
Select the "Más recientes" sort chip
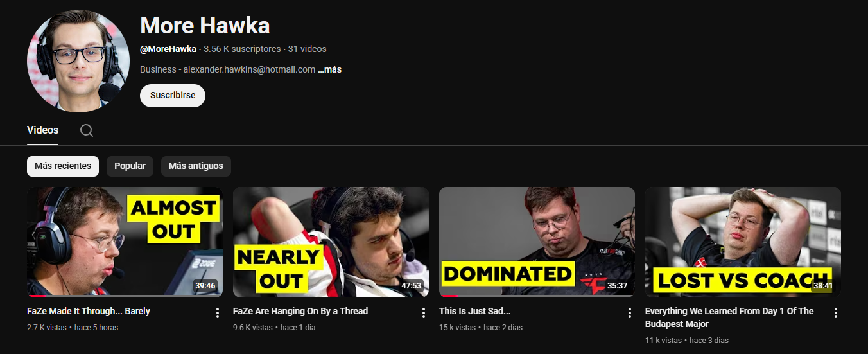click(63, 166)
